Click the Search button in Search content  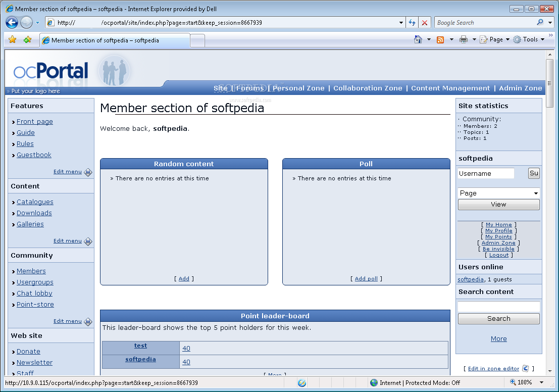(x=498, y=319)
